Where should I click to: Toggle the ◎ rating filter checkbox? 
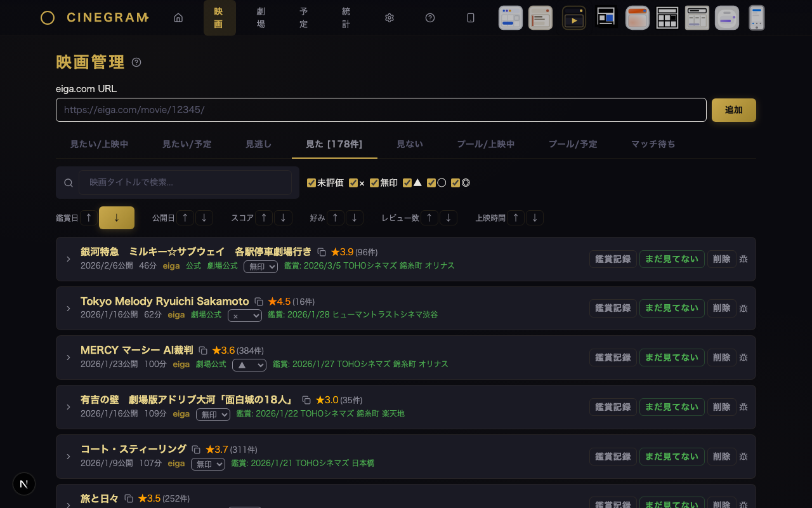(455, 183)
